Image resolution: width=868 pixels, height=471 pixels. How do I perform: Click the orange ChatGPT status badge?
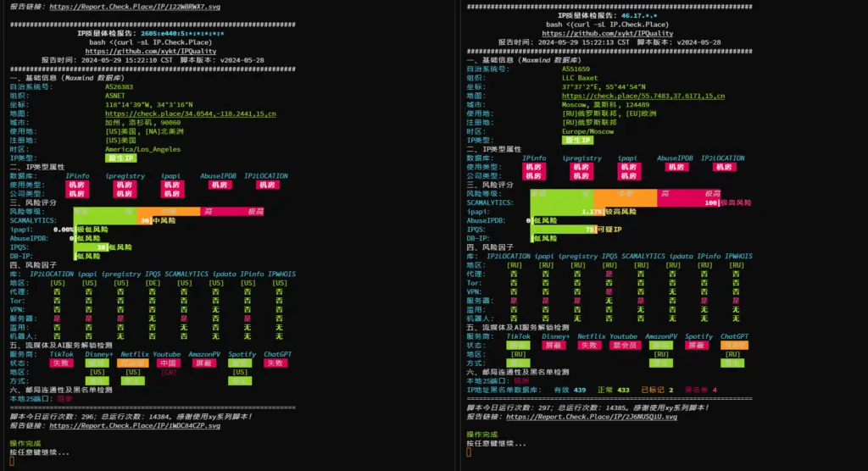point(734,345)
